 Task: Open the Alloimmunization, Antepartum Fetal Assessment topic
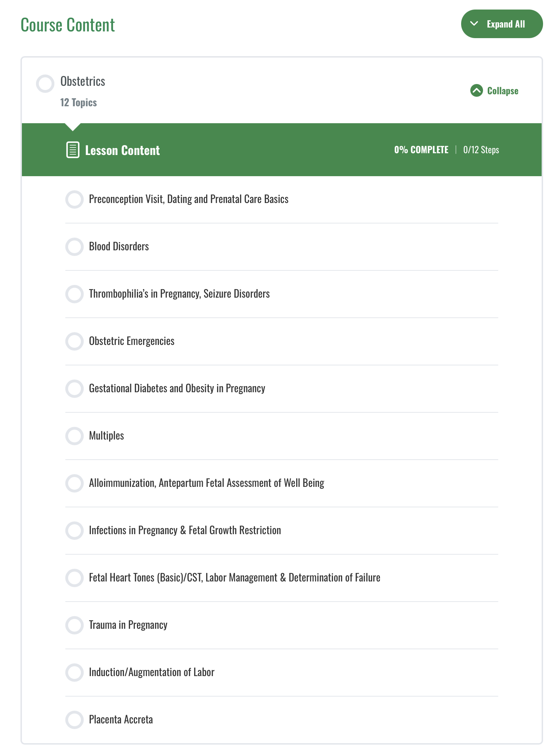[x=206, y=483]
